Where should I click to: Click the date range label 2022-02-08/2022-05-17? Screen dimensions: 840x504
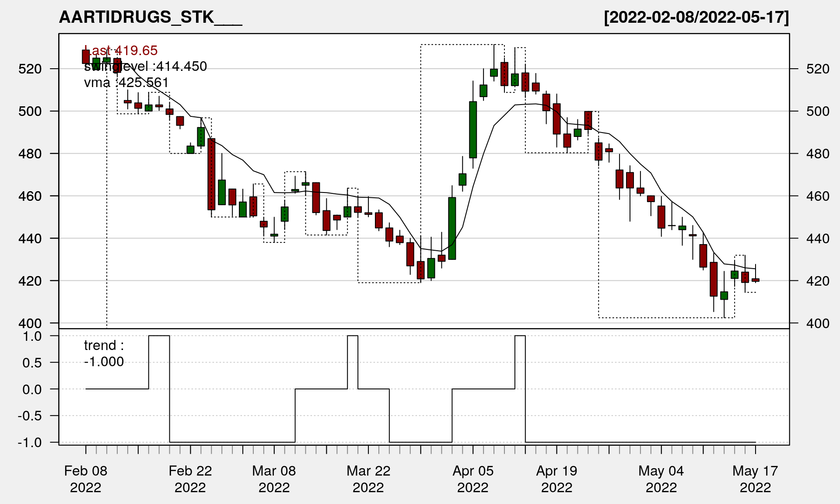coord(696,17)
